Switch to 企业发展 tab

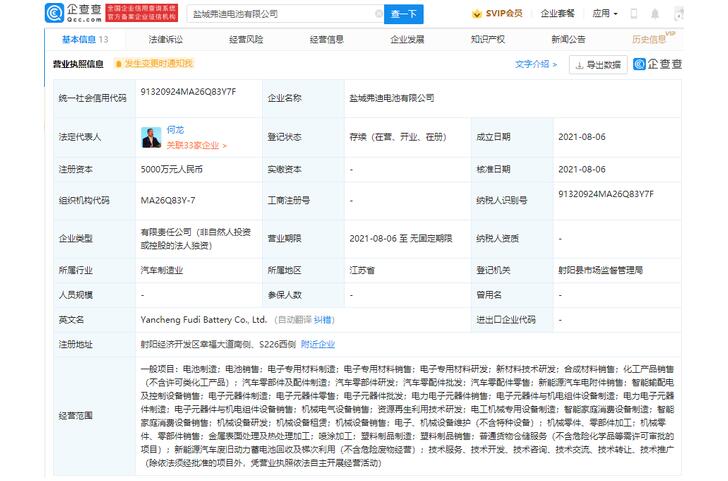pyautogui.click(x=407, y=39)
